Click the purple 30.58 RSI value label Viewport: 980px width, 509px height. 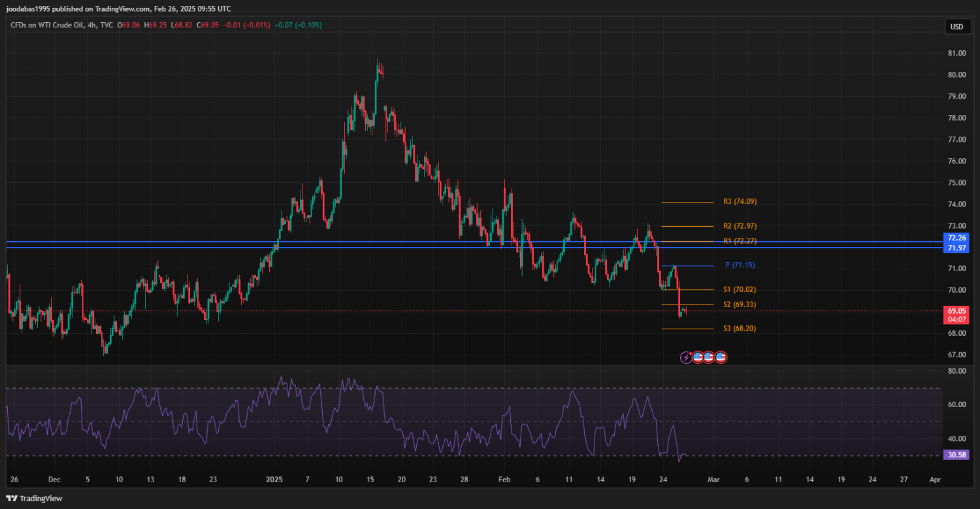coord(956,455)
